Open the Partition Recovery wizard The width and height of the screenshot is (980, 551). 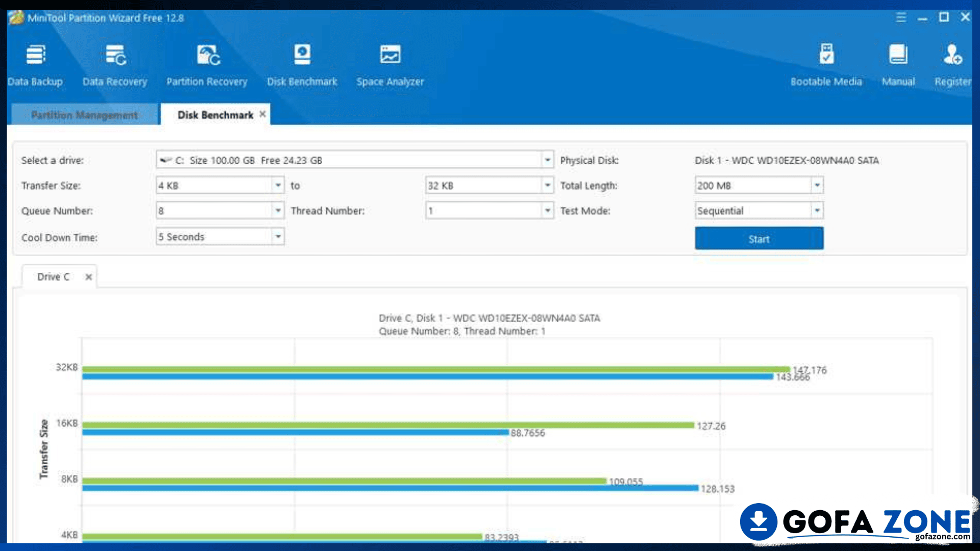[x=207, y=65]
